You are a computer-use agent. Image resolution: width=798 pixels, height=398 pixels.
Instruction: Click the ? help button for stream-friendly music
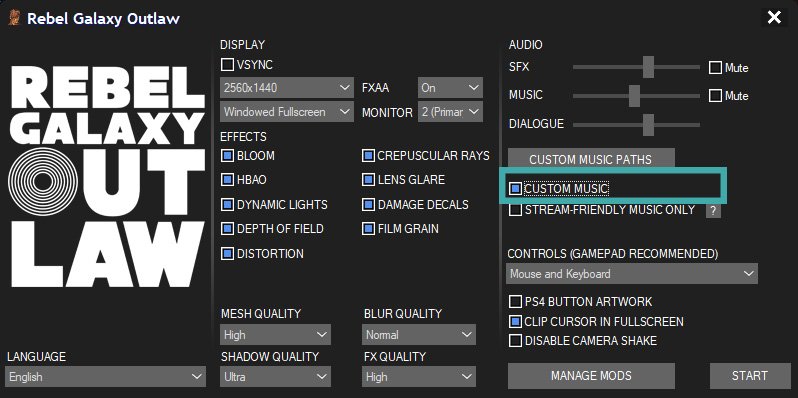point(713,210)
